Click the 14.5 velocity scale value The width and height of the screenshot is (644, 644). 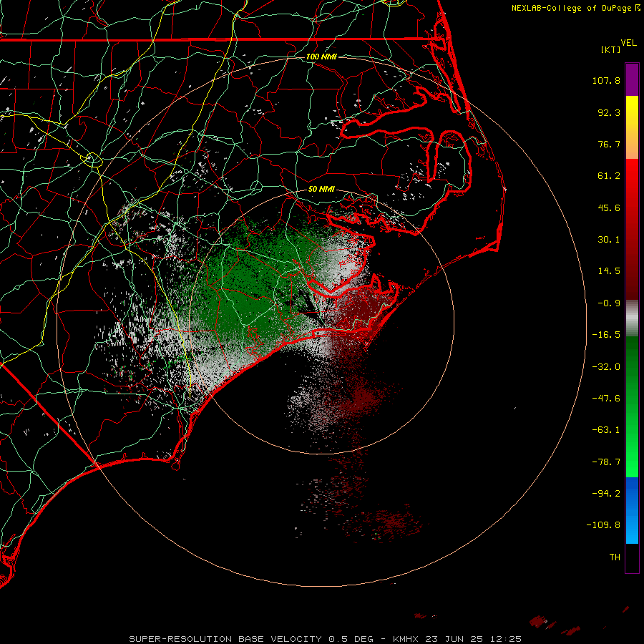pyautogui.click(x=609, y=271)
